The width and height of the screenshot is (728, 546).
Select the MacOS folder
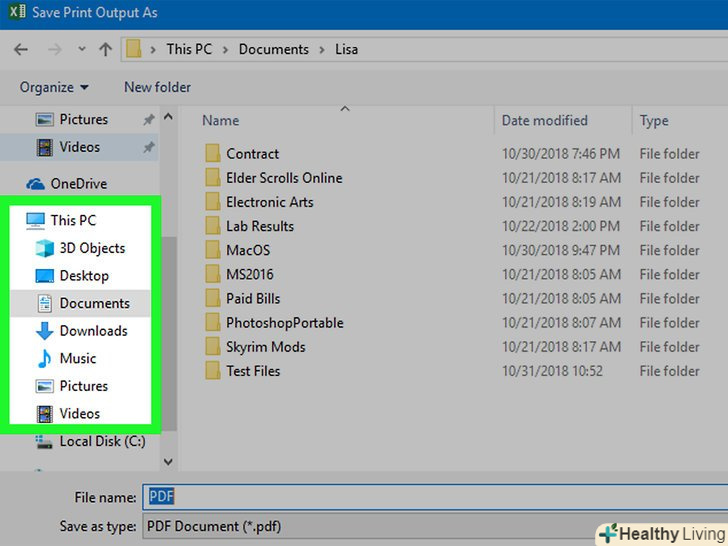click(247, 250)
